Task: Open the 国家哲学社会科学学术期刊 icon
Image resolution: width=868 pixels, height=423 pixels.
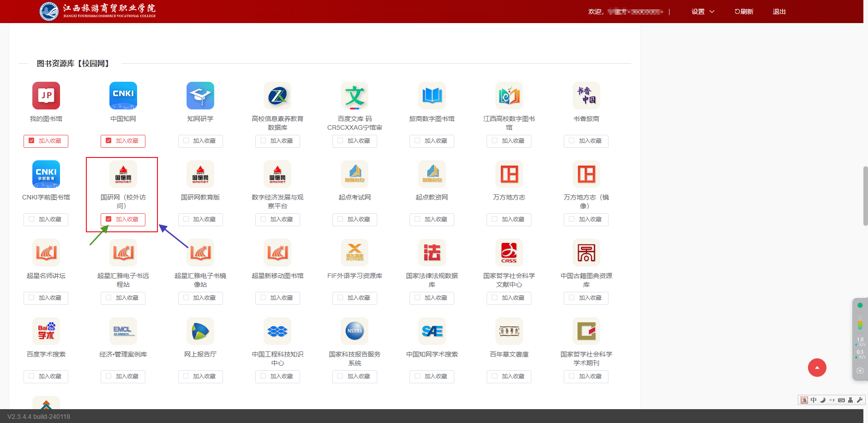Action: pos(586,331)
